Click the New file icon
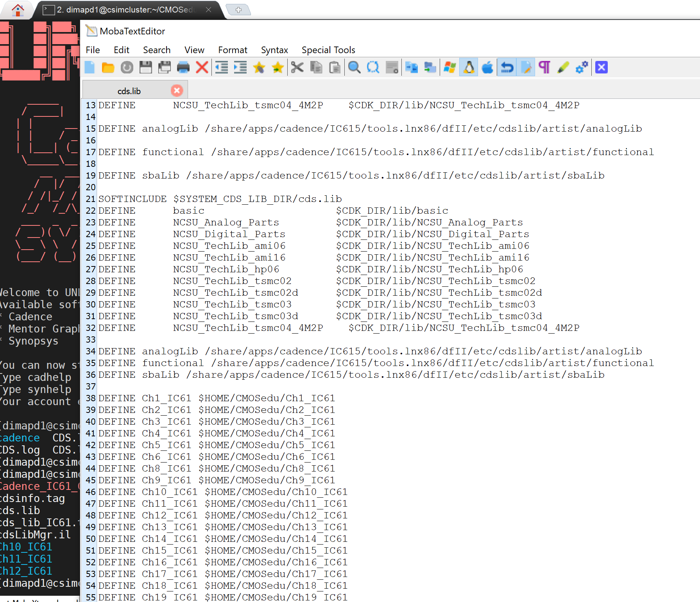The height and width of the screenshot is (602, 700). pos(90,68)
